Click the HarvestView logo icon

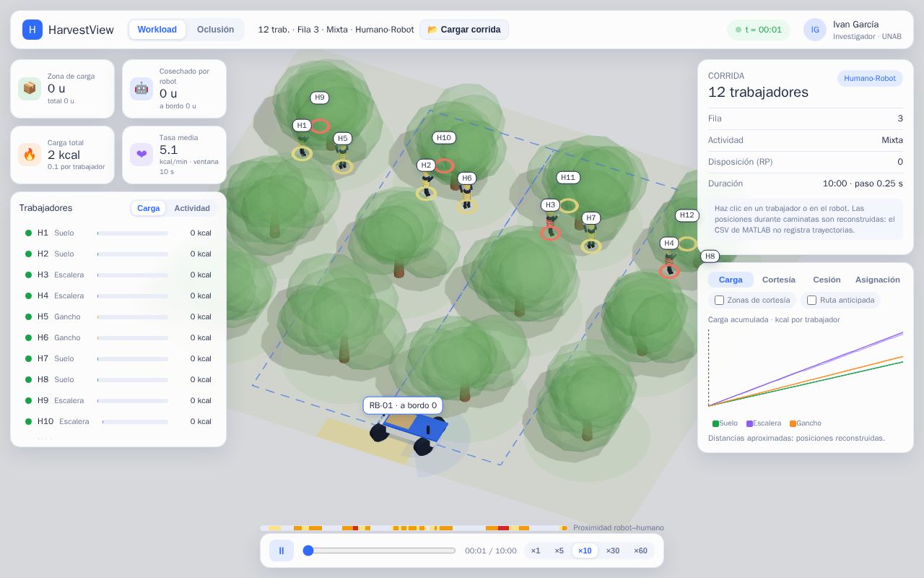coord(32,30)
